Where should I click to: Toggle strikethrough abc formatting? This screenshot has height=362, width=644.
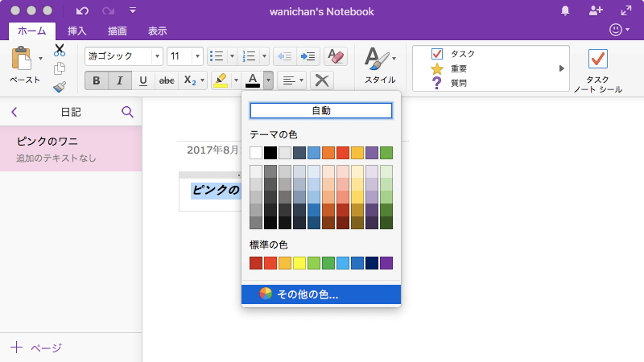(167, 80)
